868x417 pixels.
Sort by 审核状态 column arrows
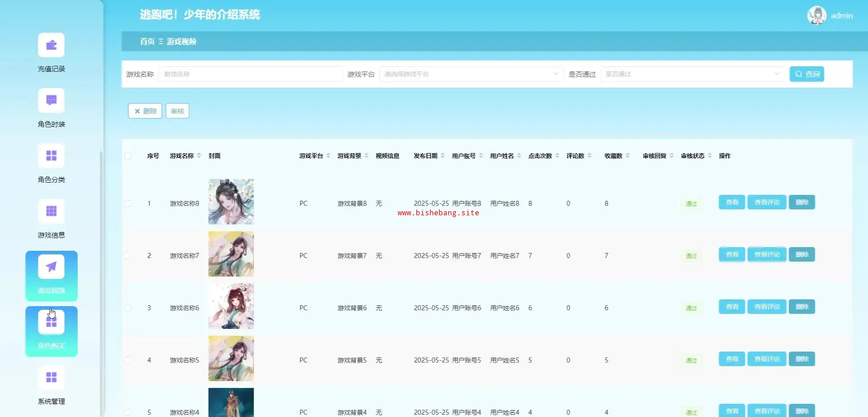point(710,156)
